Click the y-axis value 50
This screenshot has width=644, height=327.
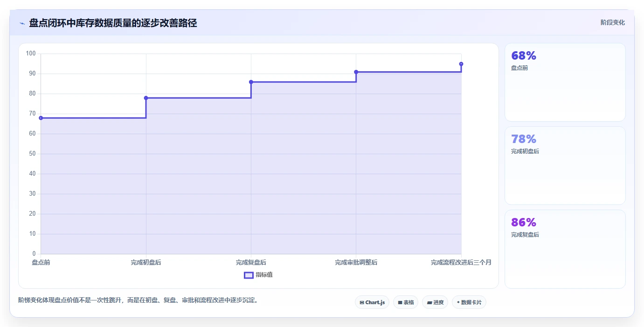[x=32, y=154]
